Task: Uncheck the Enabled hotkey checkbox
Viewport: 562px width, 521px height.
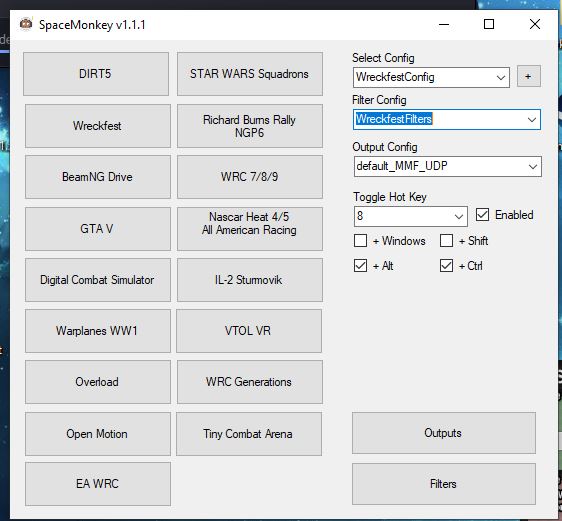Action: tap(482, 215)
